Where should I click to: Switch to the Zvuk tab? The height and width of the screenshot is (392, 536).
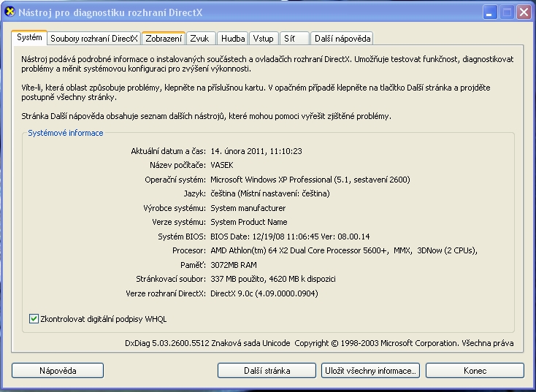[201, 39]
